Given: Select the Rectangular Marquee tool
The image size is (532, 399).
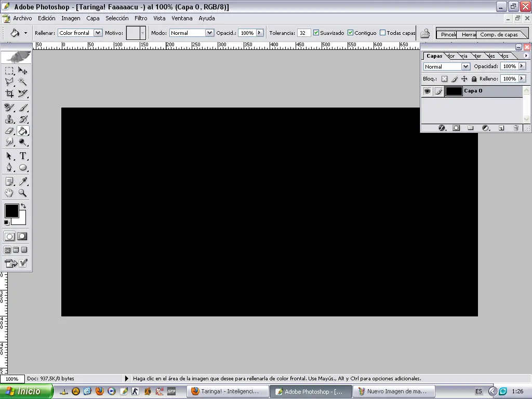Looking at the screenshot, I should tap(9, 71).
